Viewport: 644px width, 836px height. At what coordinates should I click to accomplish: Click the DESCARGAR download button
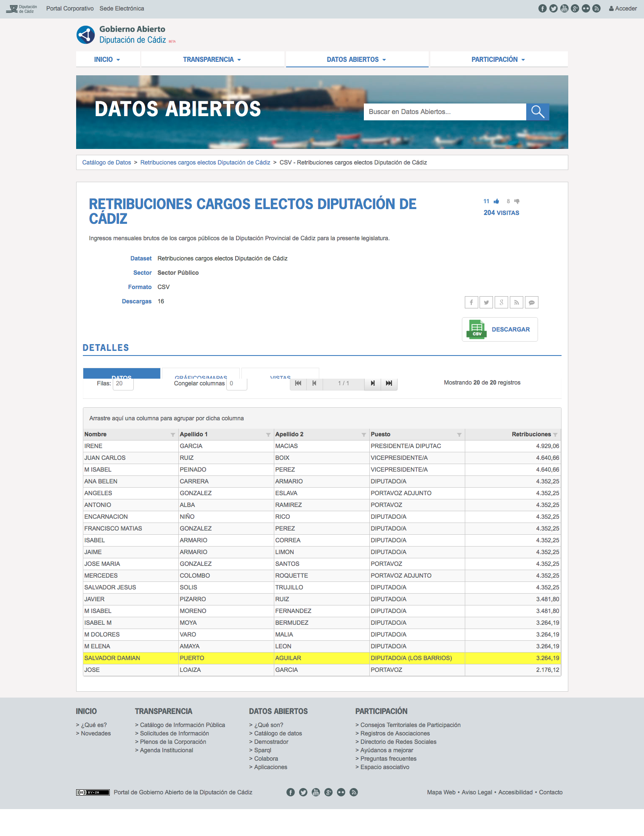click(500, 329)
